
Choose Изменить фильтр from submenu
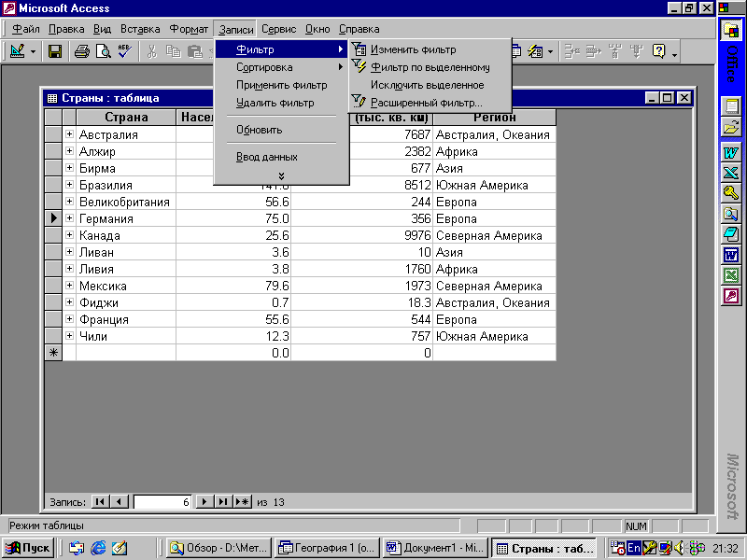430,49
